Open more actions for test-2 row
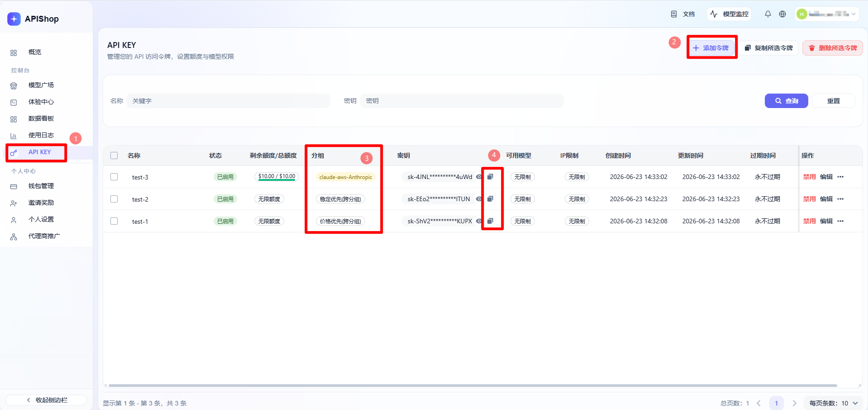 (x=840, y=199)
